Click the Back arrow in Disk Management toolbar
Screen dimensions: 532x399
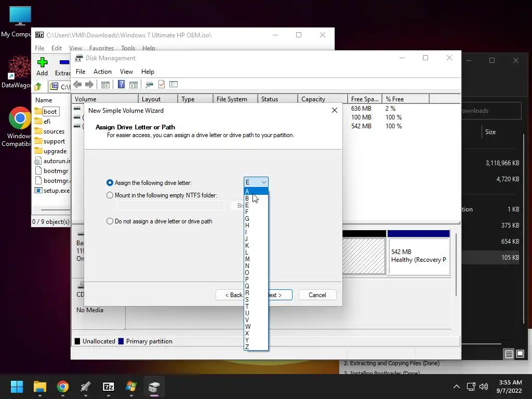(77, 85)
